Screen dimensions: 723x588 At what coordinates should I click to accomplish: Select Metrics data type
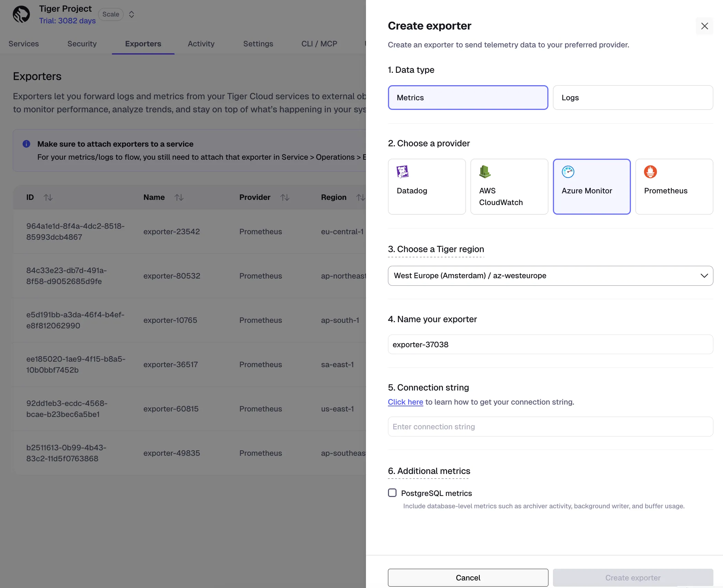(468, 98)
